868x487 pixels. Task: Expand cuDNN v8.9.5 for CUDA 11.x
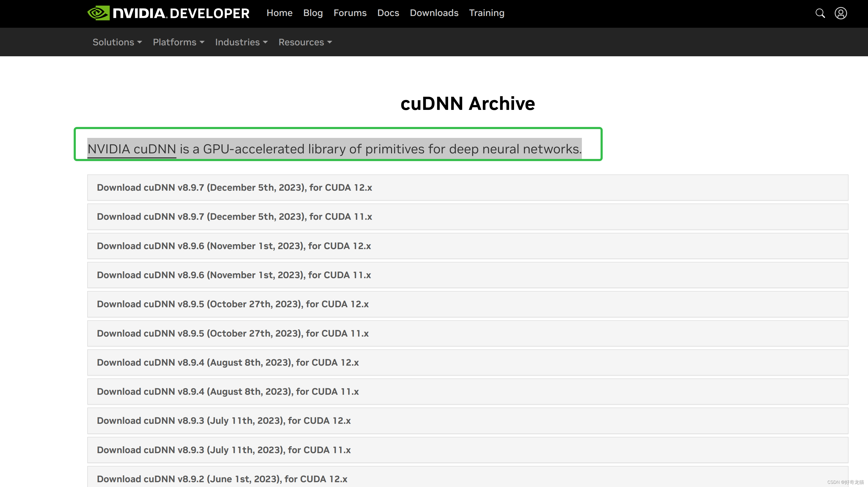tap(468, 333)
